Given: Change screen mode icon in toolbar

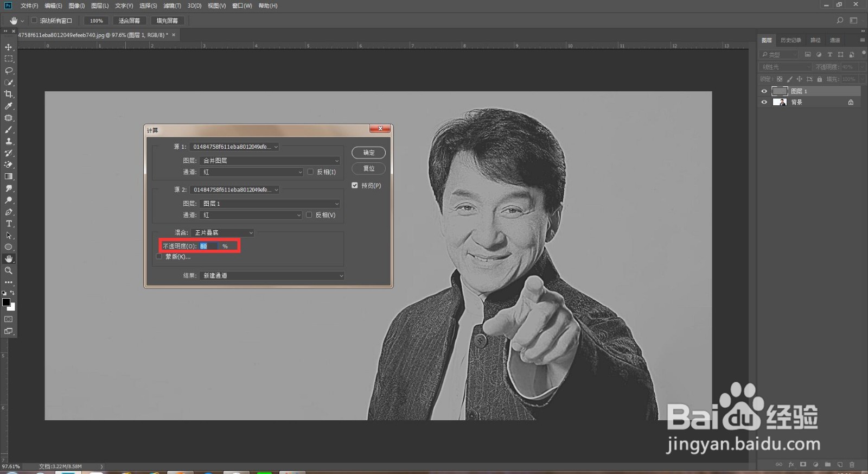Looking at the screenshot, I should (x=9, y=331).
